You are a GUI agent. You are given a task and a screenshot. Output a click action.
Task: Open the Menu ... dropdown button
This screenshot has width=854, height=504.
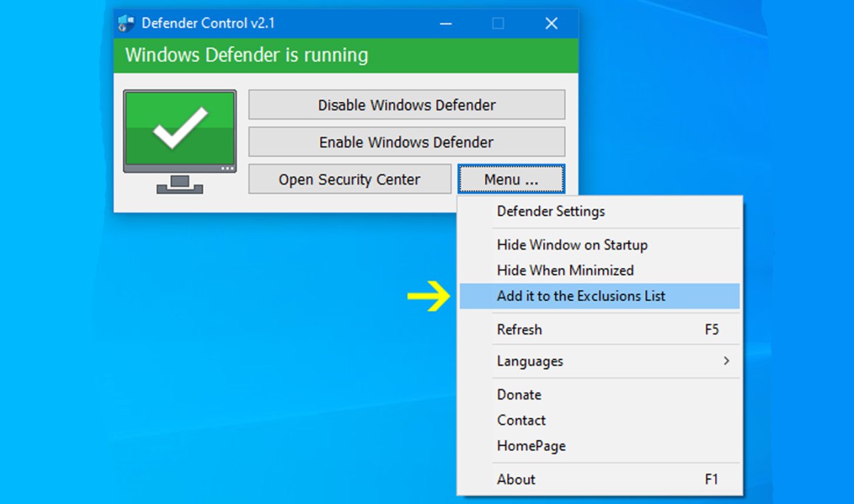[x=511, y=179]
